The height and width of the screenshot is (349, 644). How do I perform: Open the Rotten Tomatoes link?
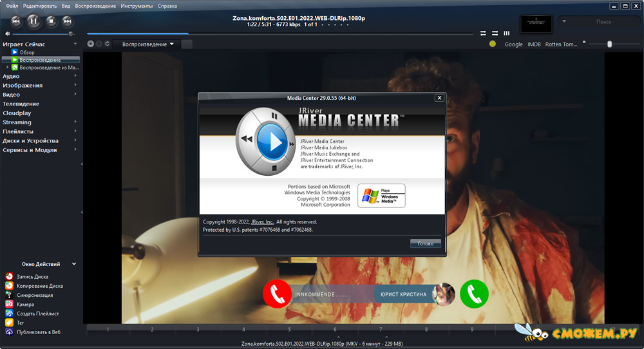[x=561, y=44]
